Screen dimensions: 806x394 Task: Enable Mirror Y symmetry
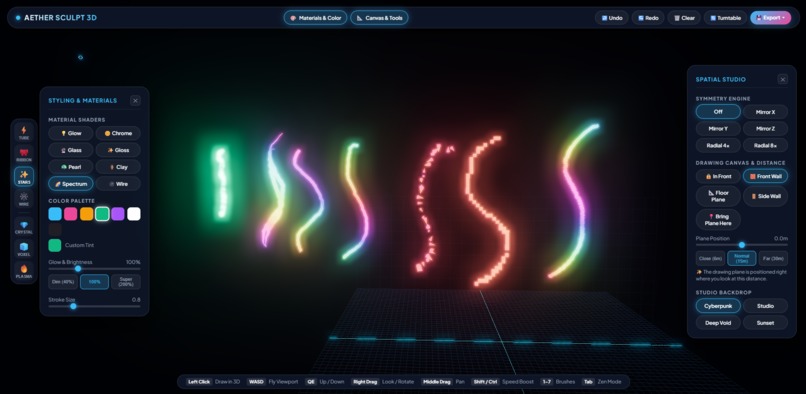(718, 129)
